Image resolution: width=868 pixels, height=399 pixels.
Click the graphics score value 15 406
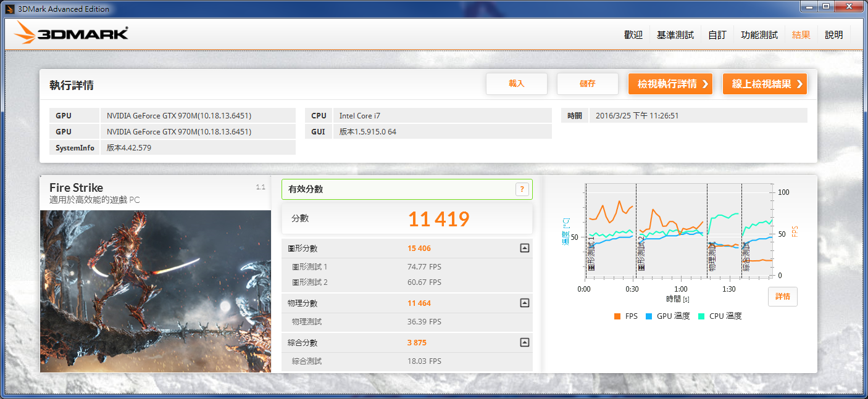pos(419,249)
